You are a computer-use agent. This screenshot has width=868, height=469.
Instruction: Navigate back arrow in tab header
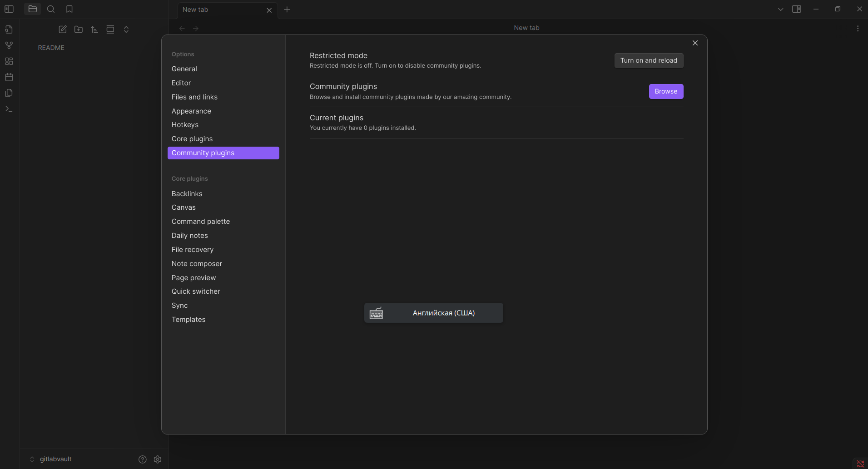point(182,28)
